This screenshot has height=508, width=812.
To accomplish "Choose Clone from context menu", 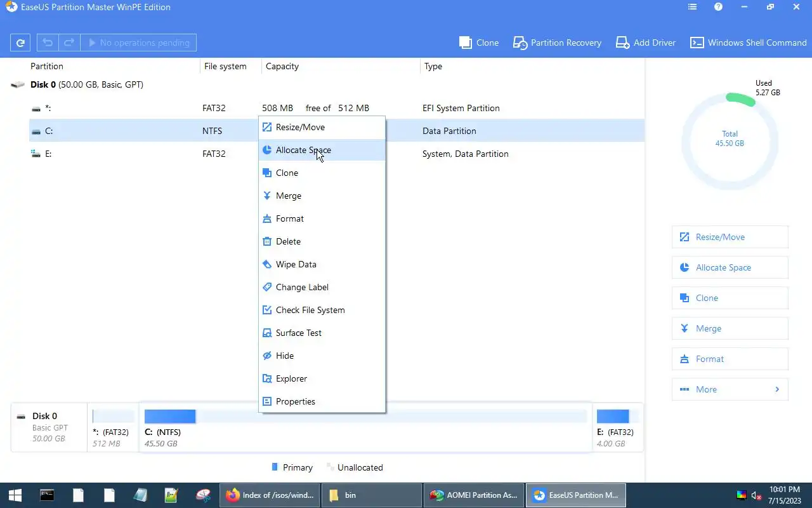I will (322, 173).
